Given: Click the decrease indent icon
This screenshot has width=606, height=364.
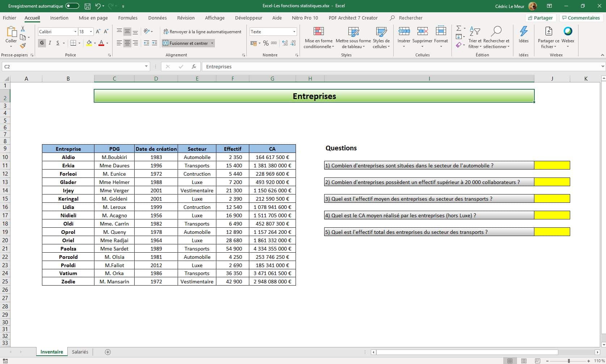Looking at the screenshot, I should click(146, 43).
